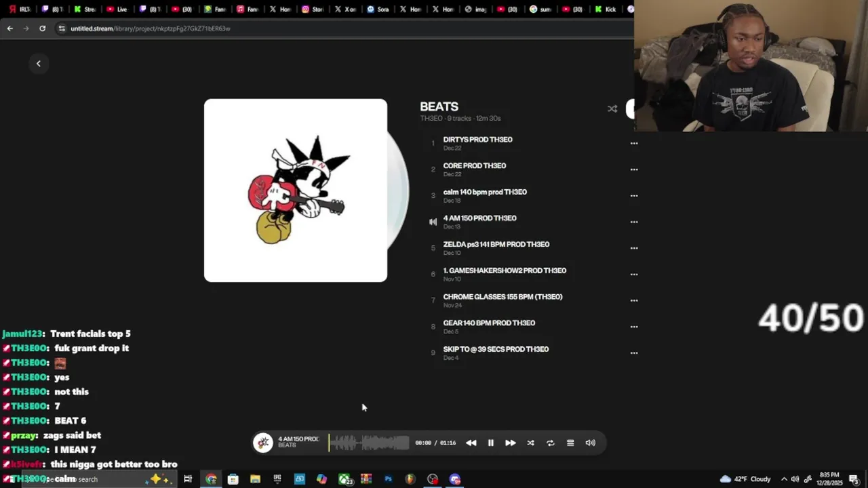Skip to previous track in player bar

pyautogui.click(x=471, y=443)
